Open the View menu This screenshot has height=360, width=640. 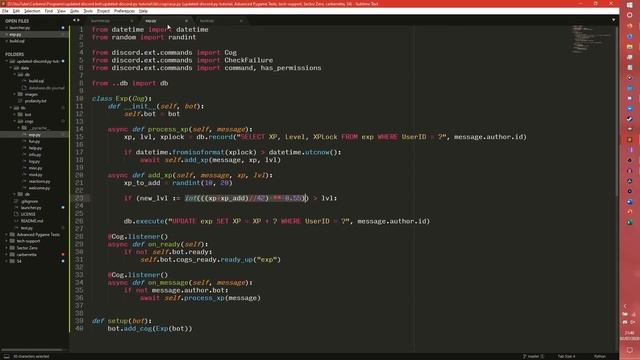tap(61, 11)
